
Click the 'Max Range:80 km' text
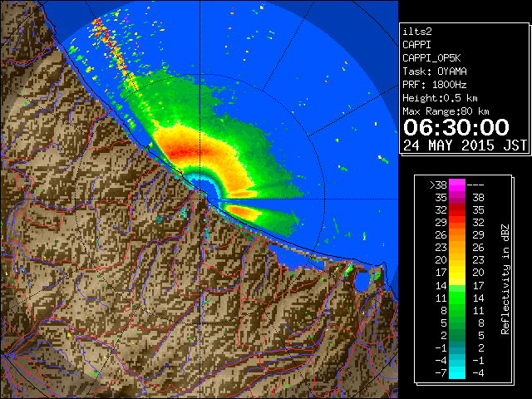(446, 111)
